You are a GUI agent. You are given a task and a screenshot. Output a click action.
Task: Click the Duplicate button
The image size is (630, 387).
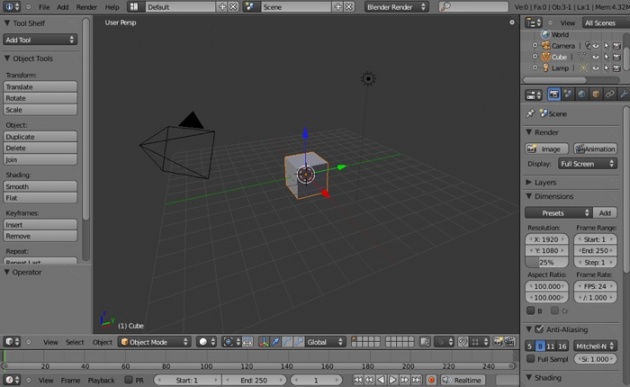click(x=40, y=137)
